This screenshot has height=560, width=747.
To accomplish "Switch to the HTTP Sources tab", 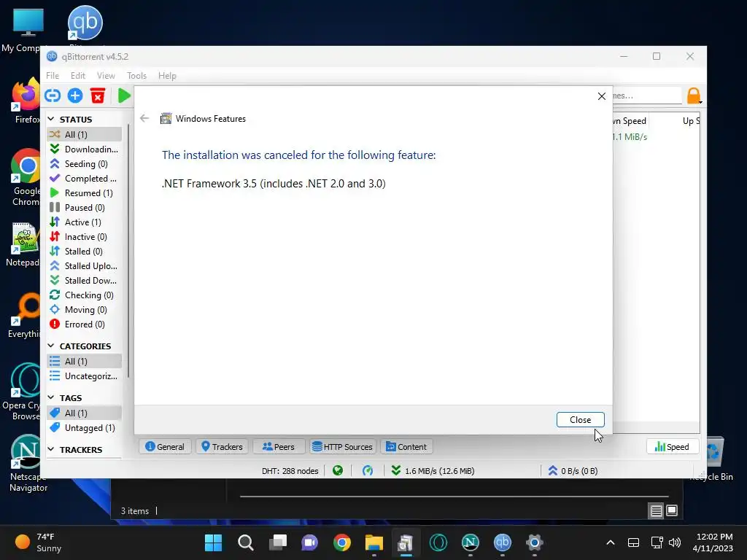I will click(x=343, y=447).
